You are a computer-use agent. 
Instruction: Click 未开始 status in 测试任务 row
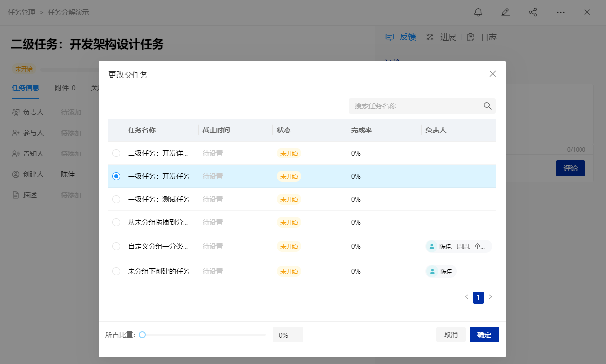289,199
